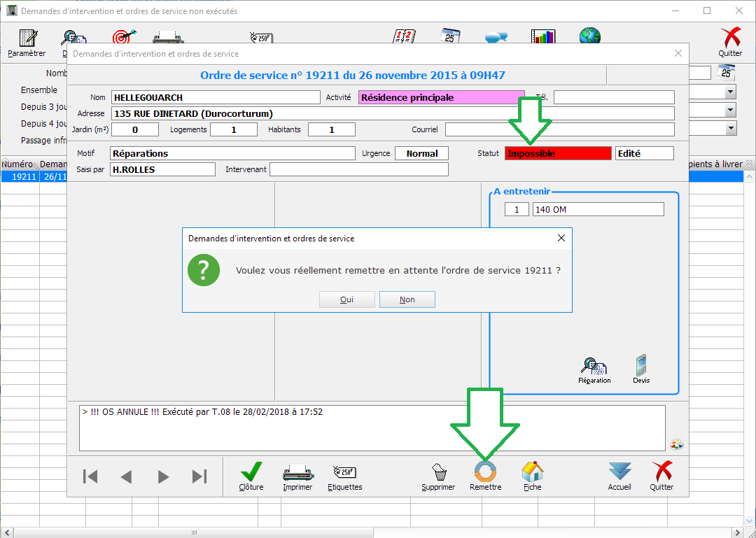The image size is (756, 538).
Task: Click the Intervenant input field
Action: point(358,169)
